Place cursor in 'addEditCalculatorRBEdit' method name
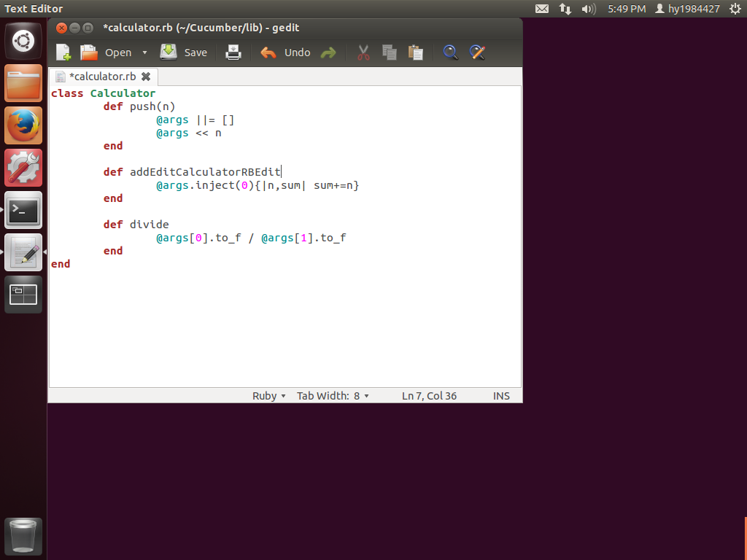The width and height of the screenshot is (747, 560). pos(205,172)
